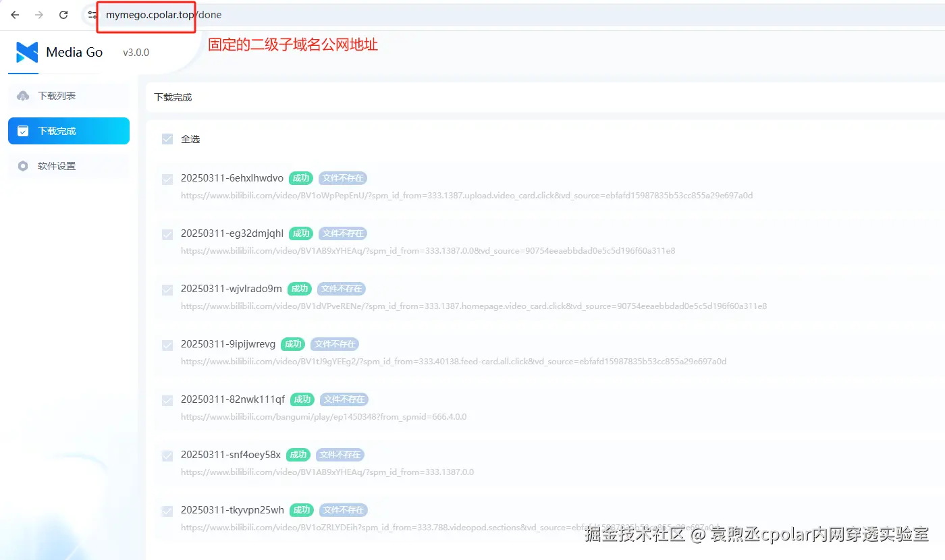
Task: Focus the address bar URL field
Action: click(513, 14)
